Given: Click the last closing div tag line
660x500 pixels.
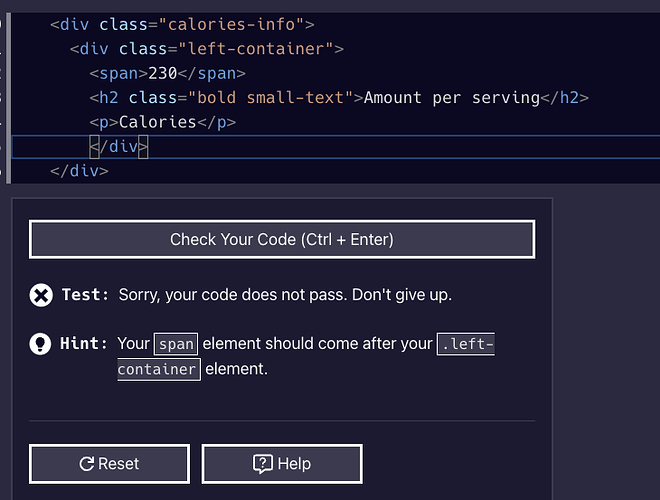Looking at the screenshot, I should pyautogui.click(x=79, y=171).
